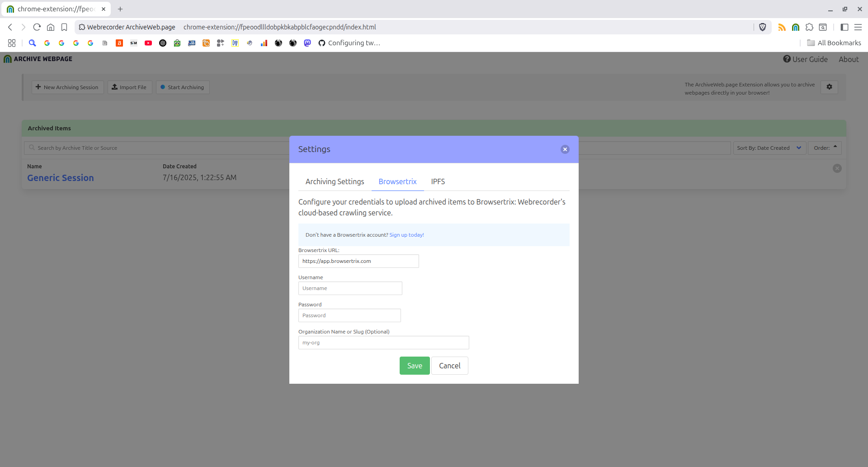Image resolution: width=868 pixels, height=467 pixels.
Task: Go to the home page icon
Action: coord(51,27)
